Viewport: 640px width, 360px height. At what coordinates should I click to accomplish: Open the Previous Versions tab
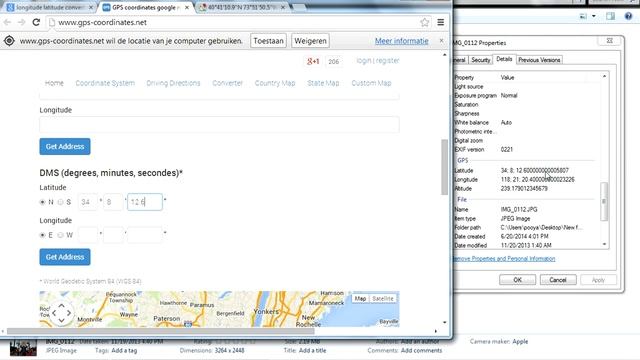point(539,60)
